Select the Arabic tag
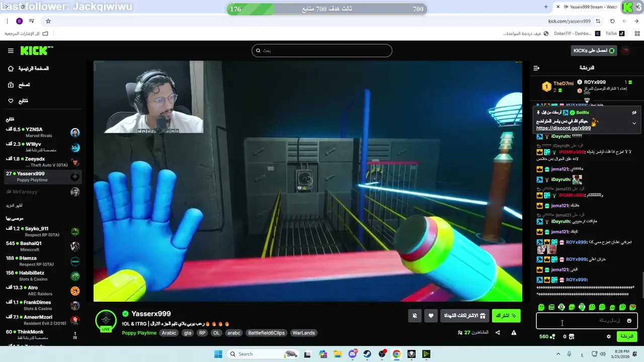This screenshot has width=644, height=362. tap(169, 333)
